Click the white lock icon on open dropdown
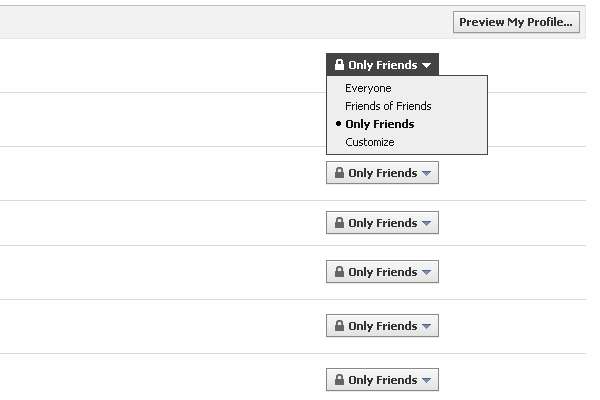This screenshot has width=600, height=400. click(x=339, y=64)
